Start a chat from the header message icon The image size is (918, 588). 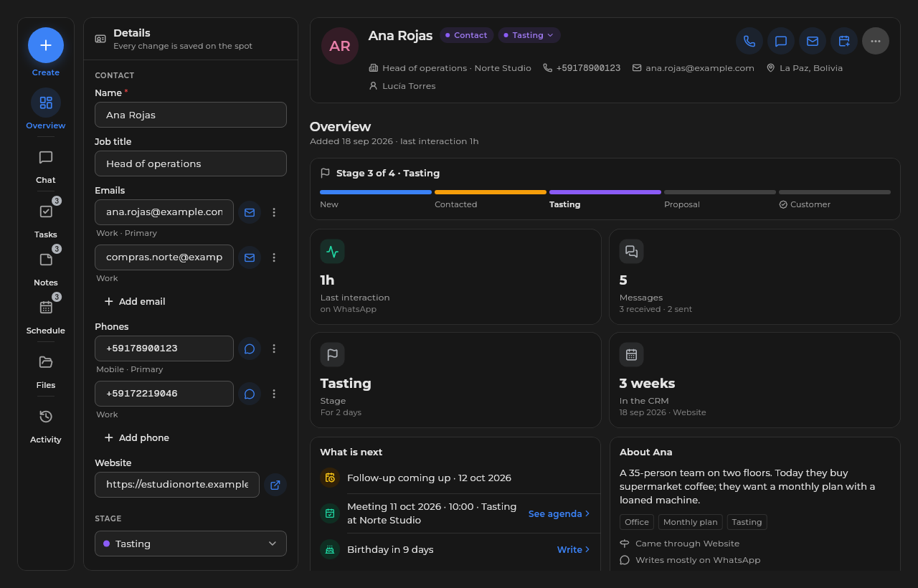pyautogui.click(x=781, y=41)
